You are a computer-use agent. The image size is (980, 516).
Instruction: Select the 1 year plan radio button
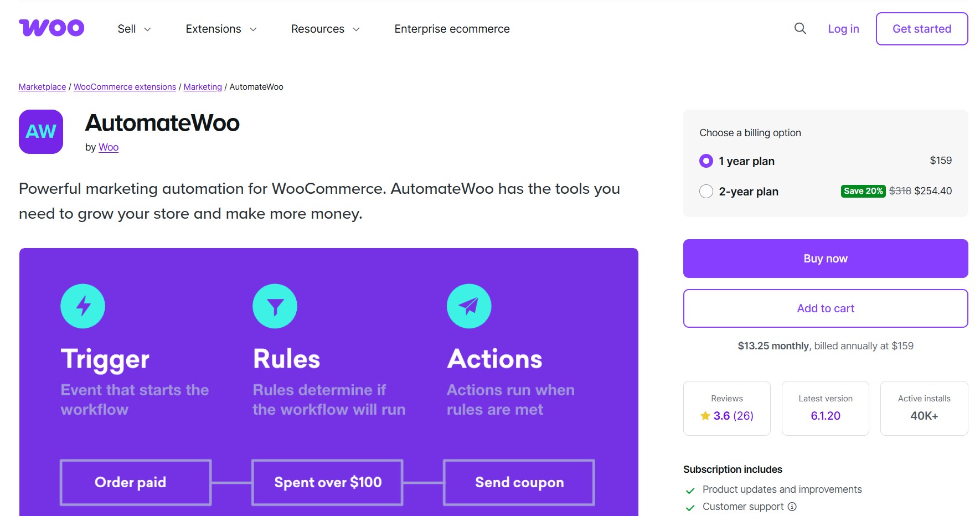[705, 161]
